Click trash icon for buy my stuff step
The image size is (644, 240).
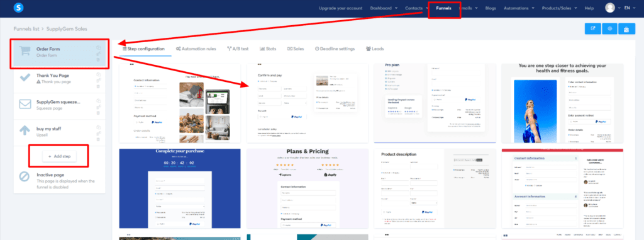point(98,139)
